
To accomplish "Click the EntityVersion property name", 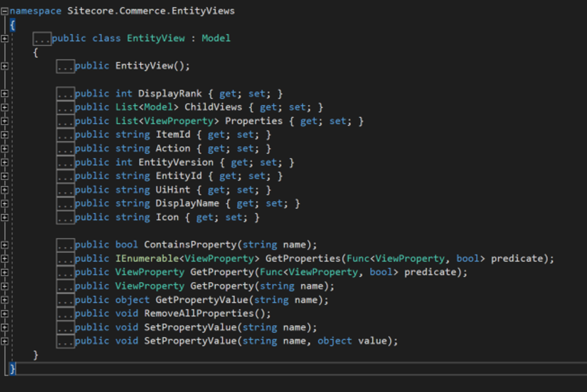I will 176,162.
